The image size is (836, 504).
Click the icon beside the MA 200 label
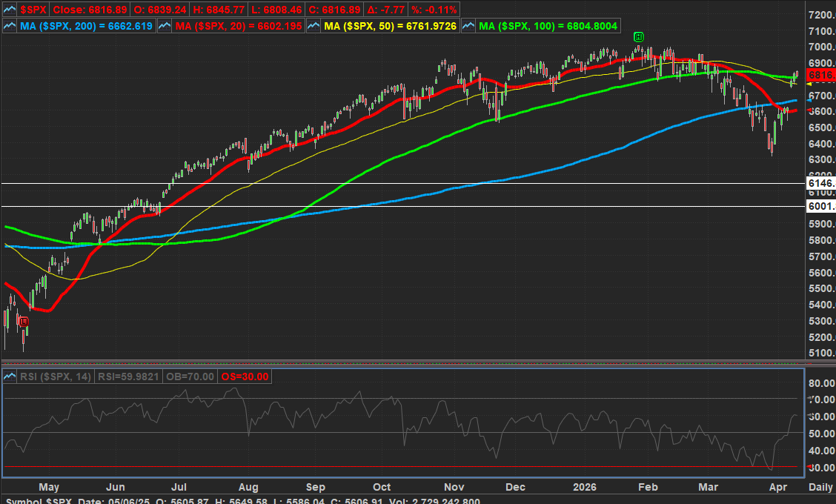point(10,26)
